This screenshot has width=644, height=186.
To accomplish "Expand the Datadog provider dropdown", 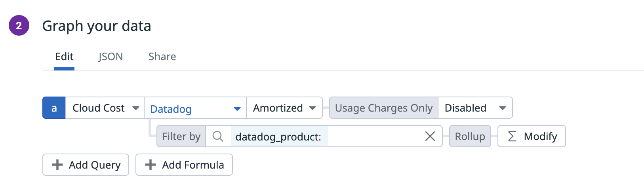I will [x=195, y=108].
